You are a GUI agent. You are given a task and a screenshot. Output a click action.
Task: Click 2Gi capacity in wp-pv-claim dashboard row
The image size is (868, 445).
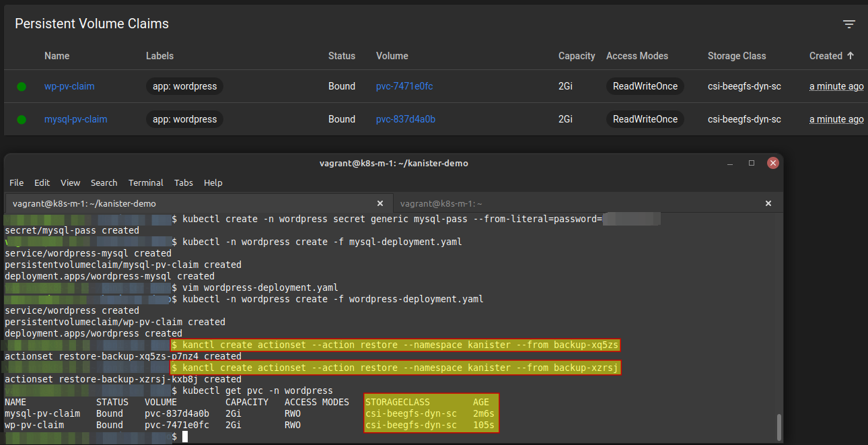click(x=565, y=86)
